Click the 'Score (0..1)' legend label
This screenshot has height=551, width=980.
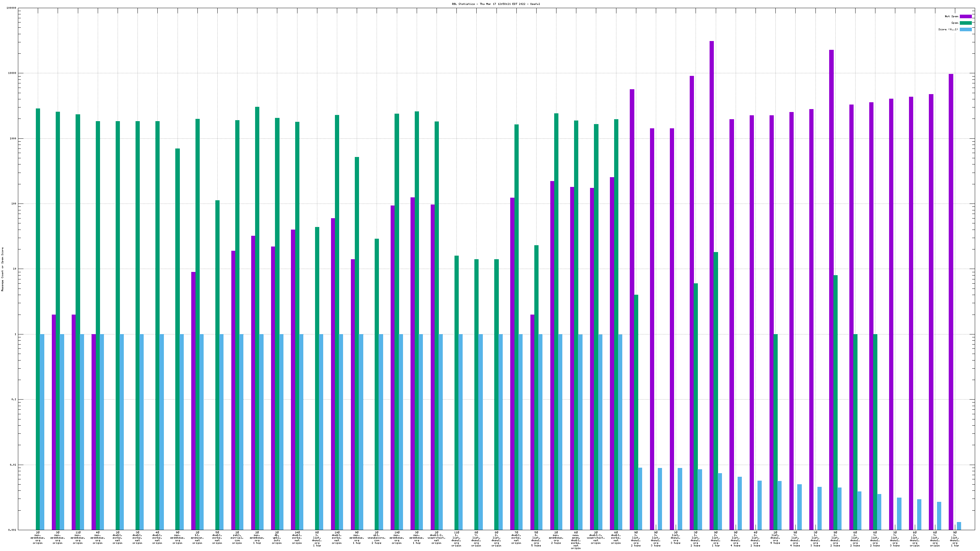(x=948, y=29)
